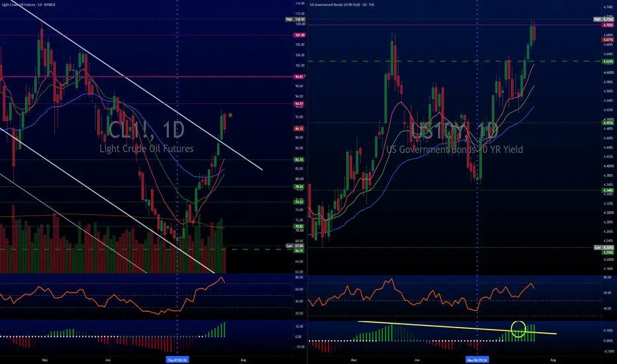Click the 75.53 green price label
Screen dimensions: 617x364
click(x=299, y=202)
